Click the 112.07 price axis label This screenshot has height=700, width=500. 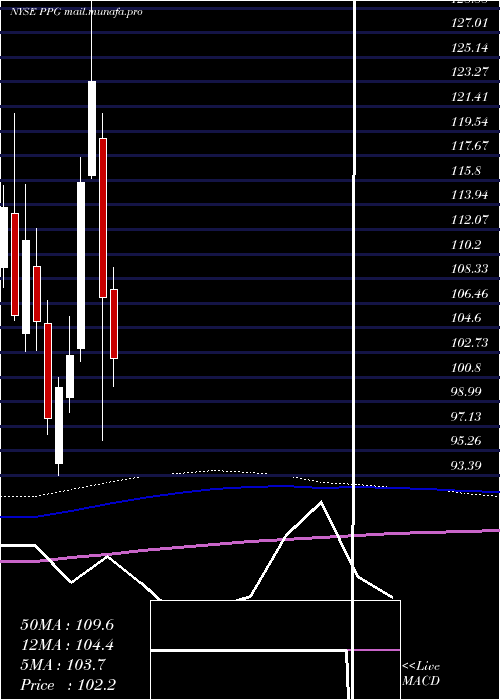470,219
